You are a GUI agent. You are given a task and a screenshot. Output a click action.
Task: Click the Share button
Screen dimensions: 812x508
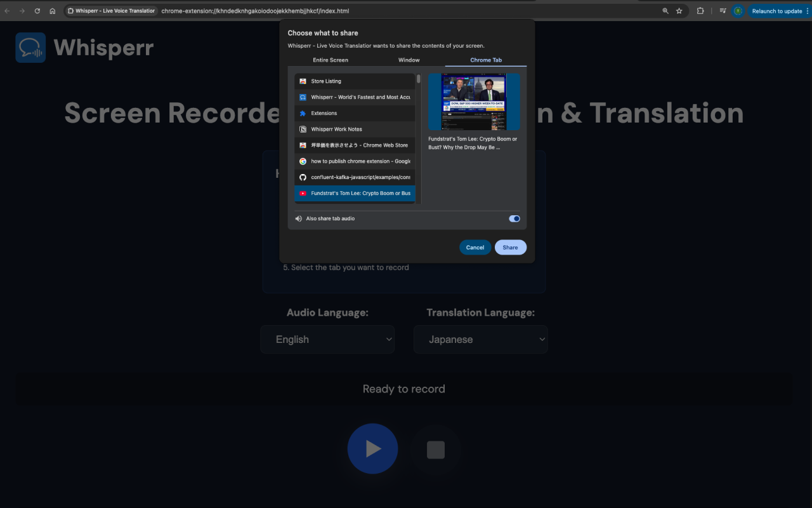click(511, 248)
